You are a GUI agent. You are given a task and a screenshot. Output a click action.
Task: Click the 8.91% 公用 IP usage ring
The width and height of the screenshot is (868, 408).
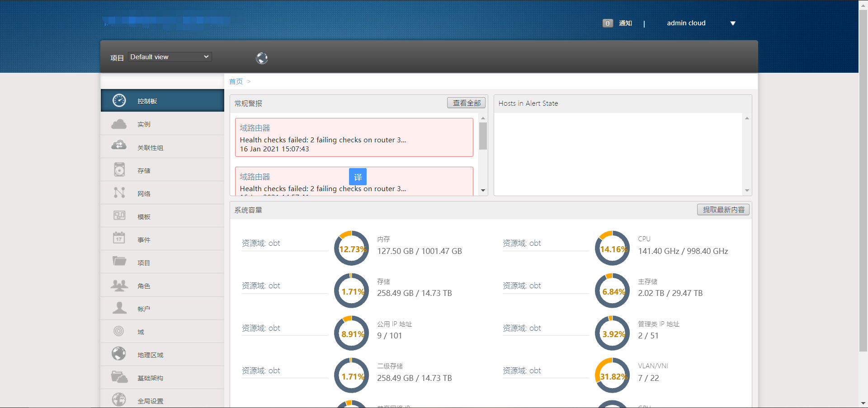352,333
